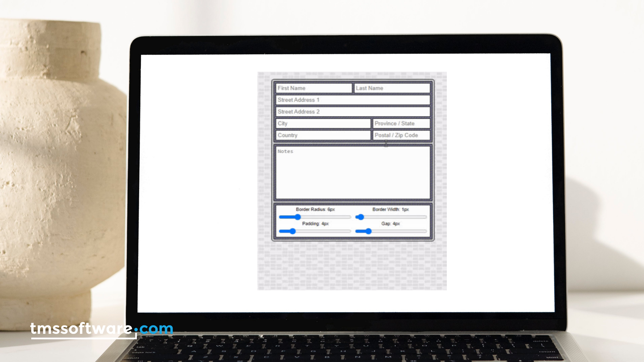Drag the Gap slider to increase spacing
This screenshot has height=362, width=644.
[x=367, y=231]
